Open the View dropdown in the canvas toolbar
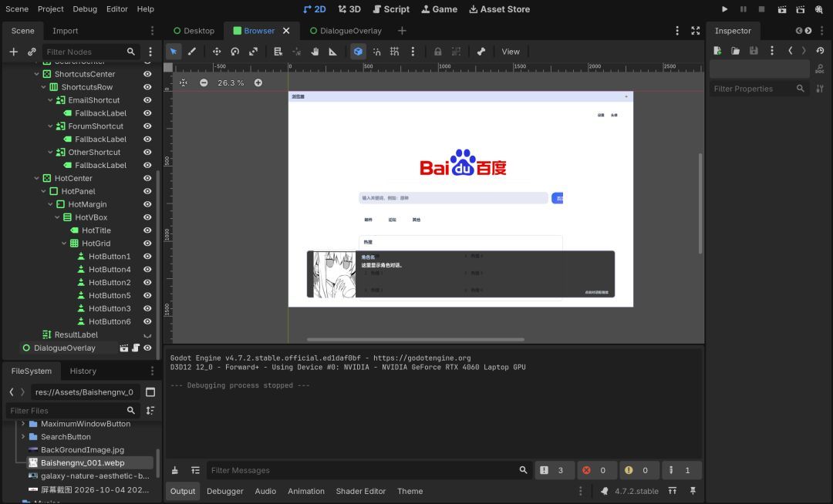 [x=511, y=52]
